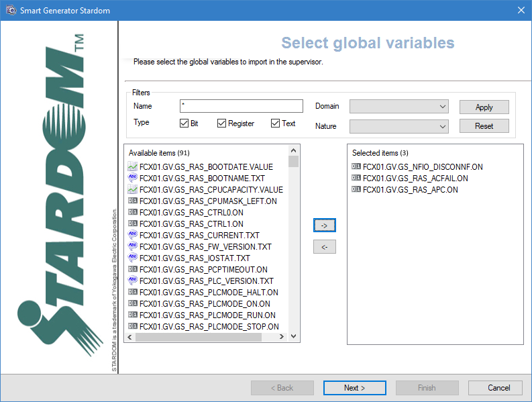Click the trend icon beside GS_RAS_BOOTDATE.VALUE
The image size is (532, 402).
point(132,166)
